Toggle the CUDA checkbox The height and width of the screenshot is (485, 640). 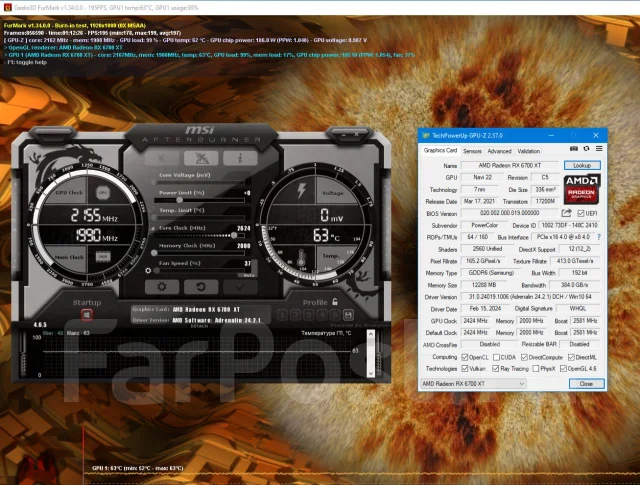[x=496, y=357]
